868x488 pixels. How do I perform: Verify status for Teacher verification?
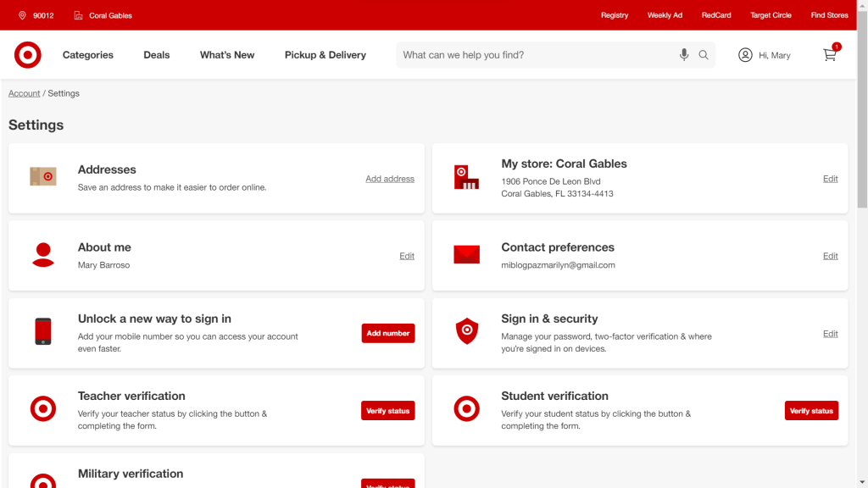pos(388,411)
